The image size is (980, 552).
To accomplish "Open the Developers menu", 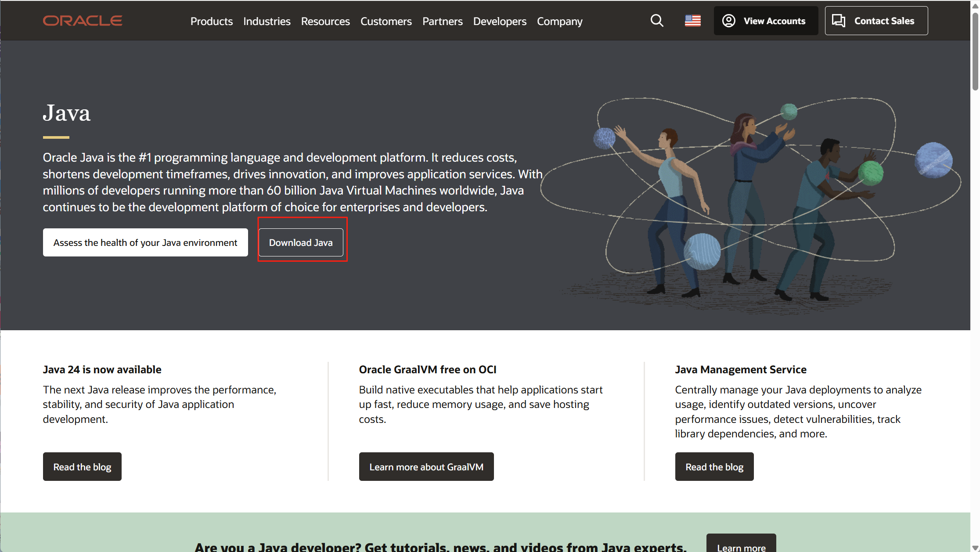I will (500, 21).
